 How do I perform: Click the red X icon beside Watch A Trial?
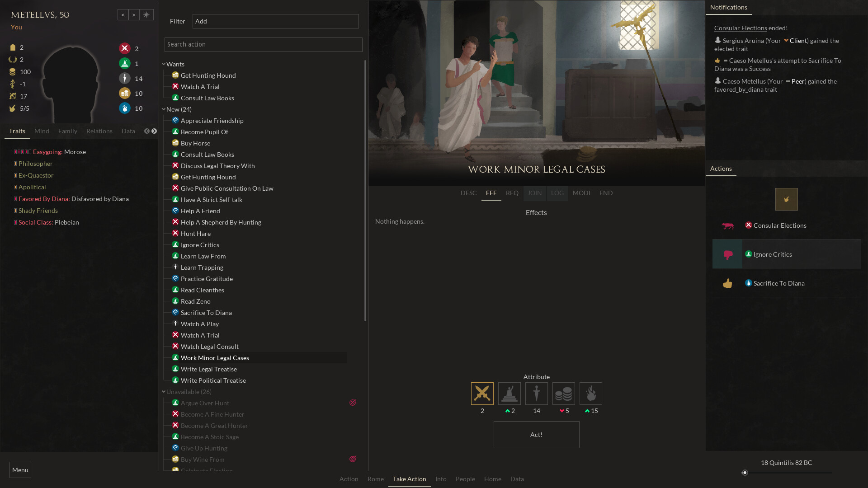tap(176, 86)
